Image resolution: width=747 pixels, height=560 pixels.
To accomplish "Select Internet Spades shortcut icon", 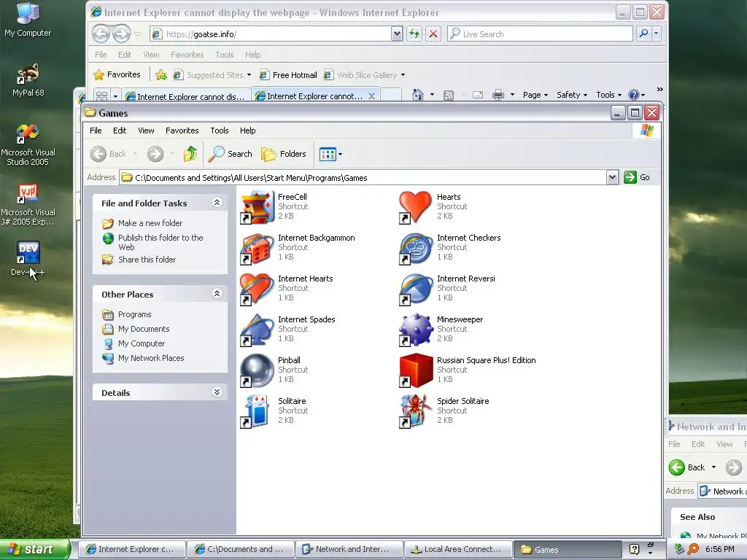I will click(x=258, y=330).
